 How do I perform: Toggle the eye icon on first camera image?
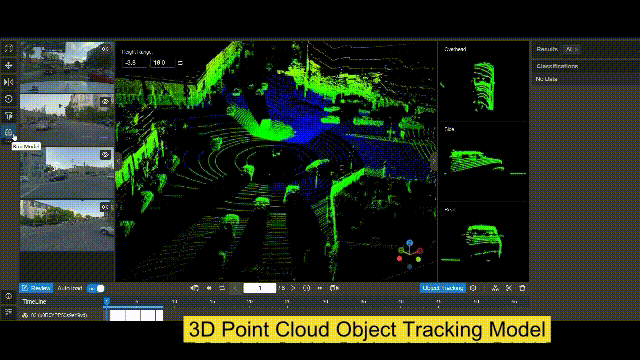(x=105, y=49)
